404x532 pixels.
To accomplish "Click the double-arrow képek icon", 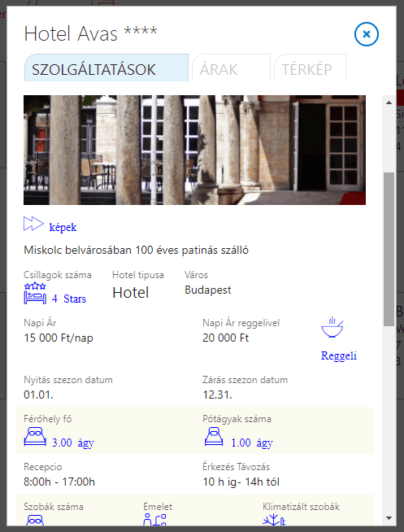I will click(x=33, y=224).
